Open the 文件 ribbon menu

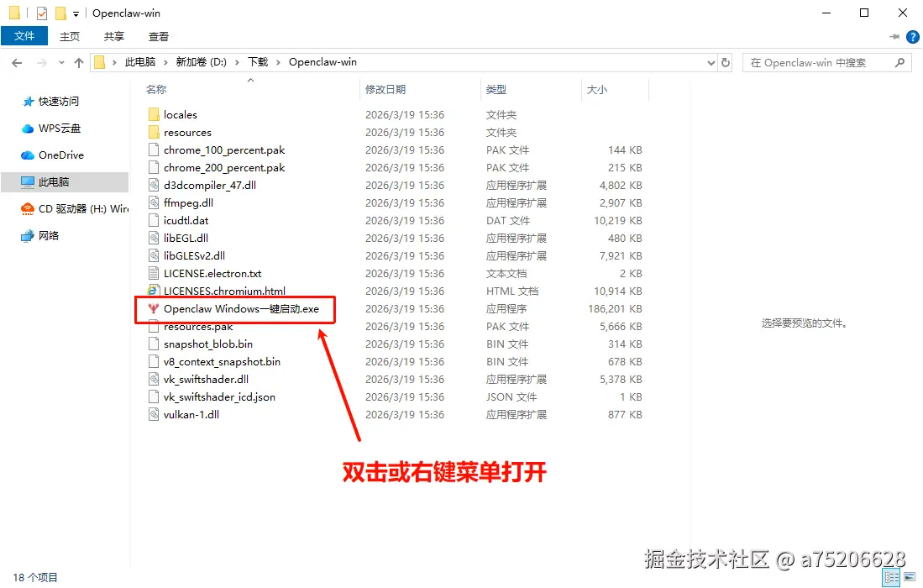pyautogui.click(x=24, y=36)
